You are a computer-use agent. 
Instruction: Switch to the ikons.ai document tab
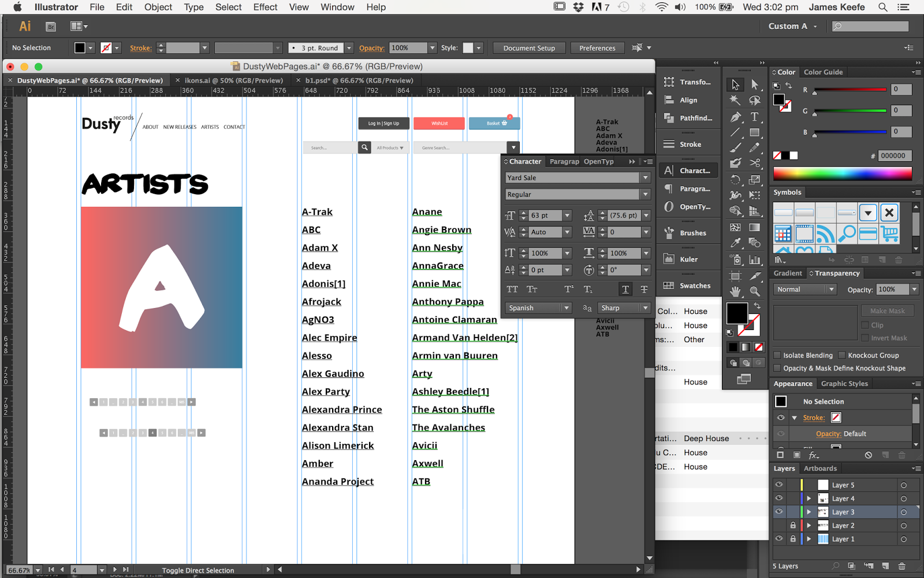pos(233,80)
